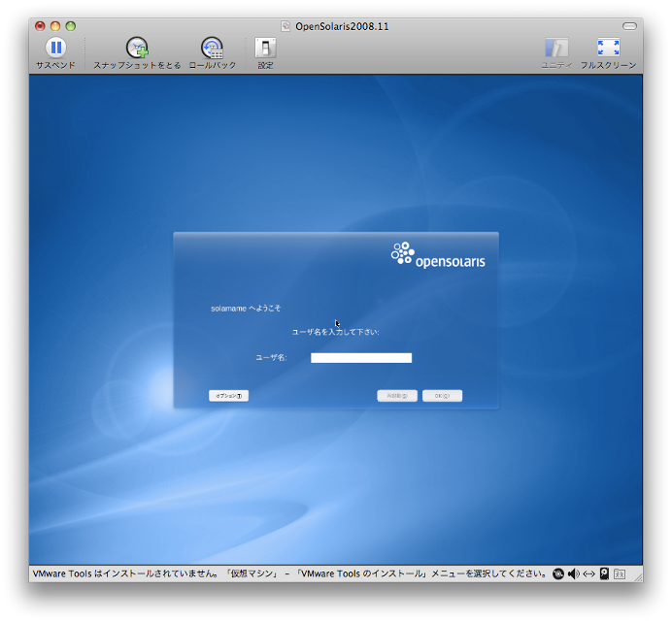Click the hard disk status icon
Viewport: 672px width, 622px height.
pyautogui.click(x=604, y=573)
